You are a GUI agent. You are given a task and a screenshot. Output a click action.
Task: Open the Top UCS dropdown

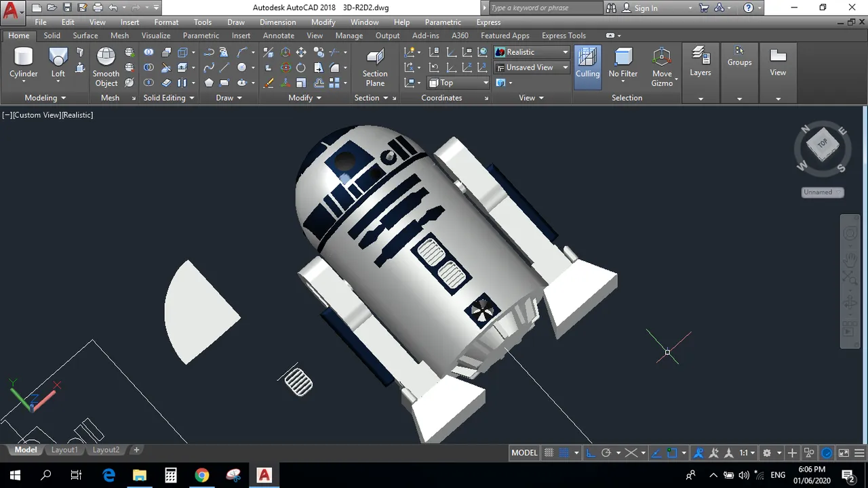458,83
